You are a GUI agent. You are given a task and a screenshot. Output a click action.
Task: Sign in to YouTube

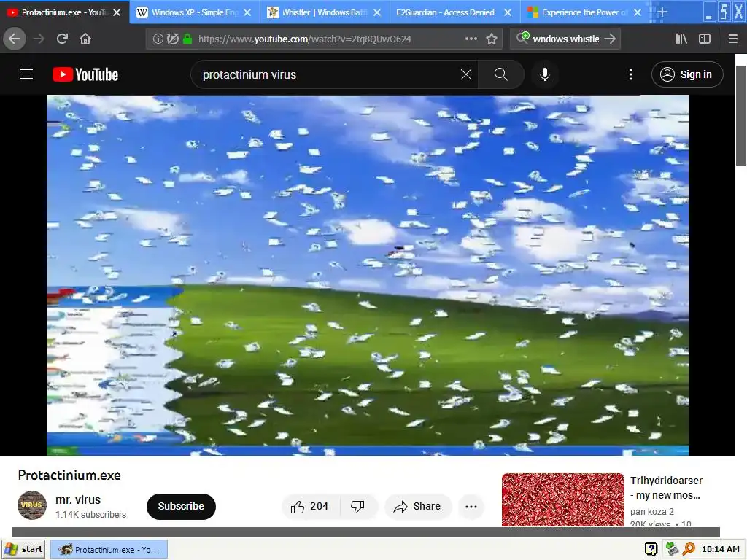point(687,74)
